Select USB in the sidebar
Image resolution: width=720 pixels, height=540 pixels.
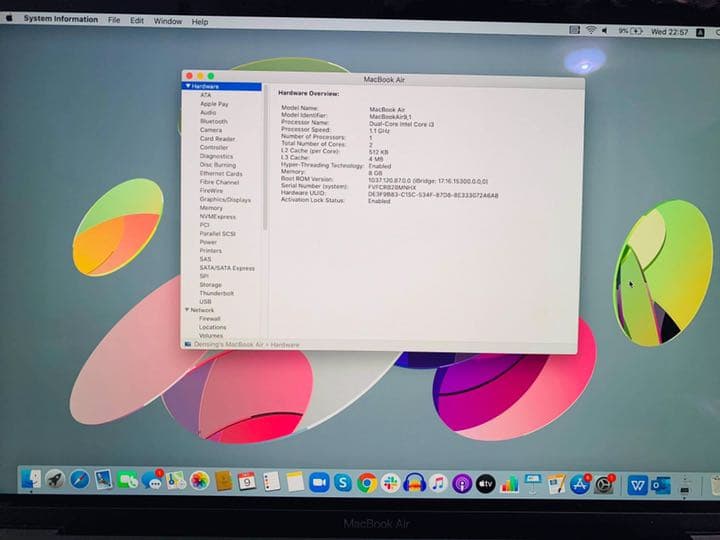pyautogui.click(x=205, y=302)
